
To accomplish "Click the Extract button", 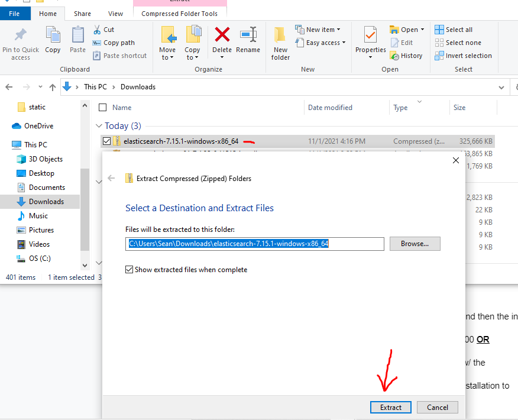I will pyautogui.click(x=391, y=408).
